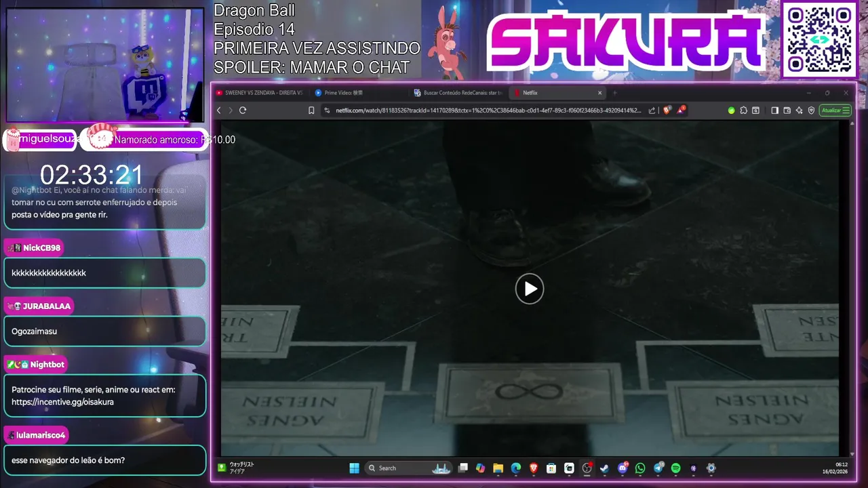
Task: Go forward in browser history
Action: coord(231,110)
